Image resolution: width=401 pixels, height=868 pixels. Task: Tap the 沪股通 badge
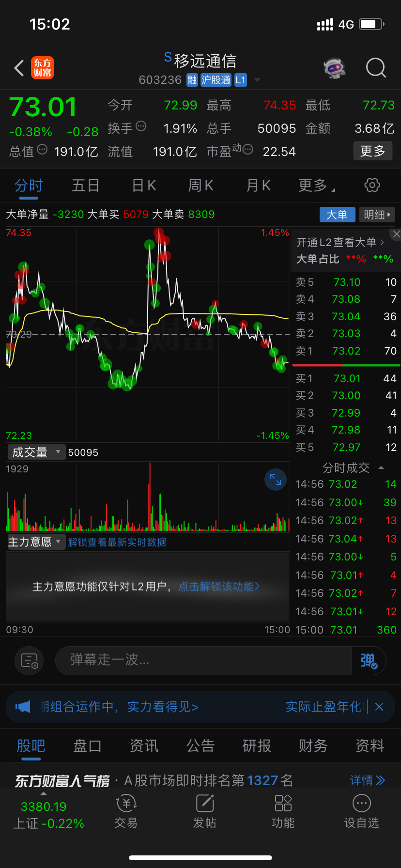click(216, 80)
